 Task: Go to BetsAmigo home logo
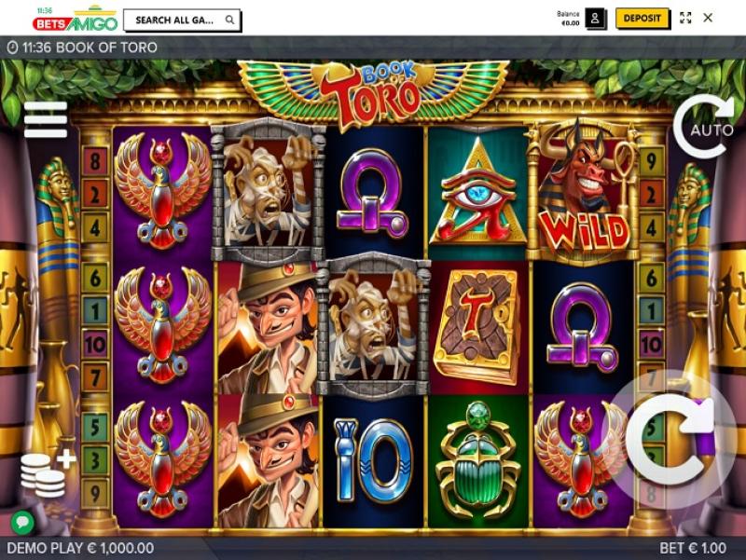pos(76,19)
